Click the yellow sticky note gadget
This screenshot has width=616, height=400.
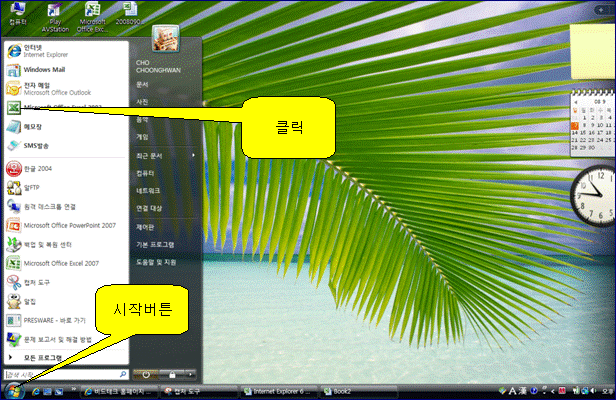(x=593, y=52)
